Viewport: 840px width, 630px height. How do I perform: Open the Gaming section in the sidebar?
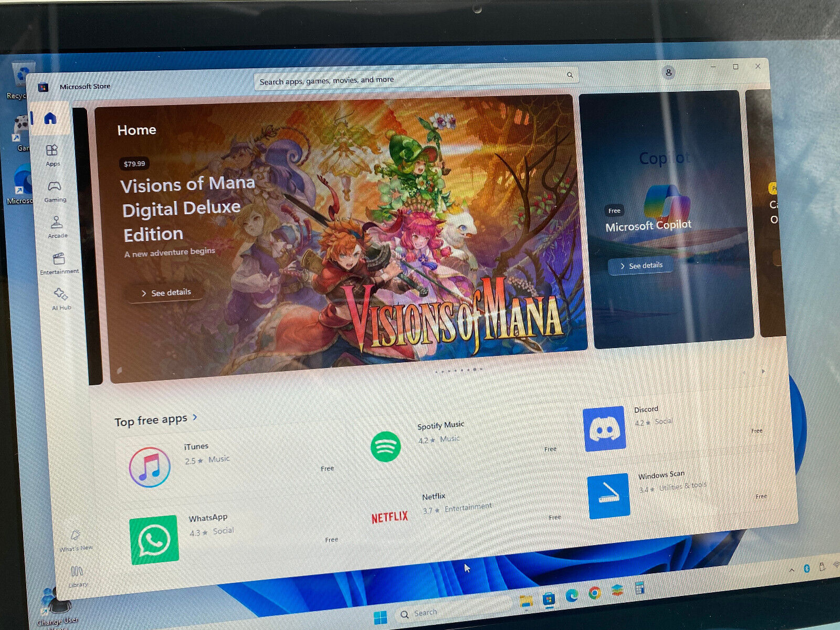pyautogui.click(x=55, y=192)
